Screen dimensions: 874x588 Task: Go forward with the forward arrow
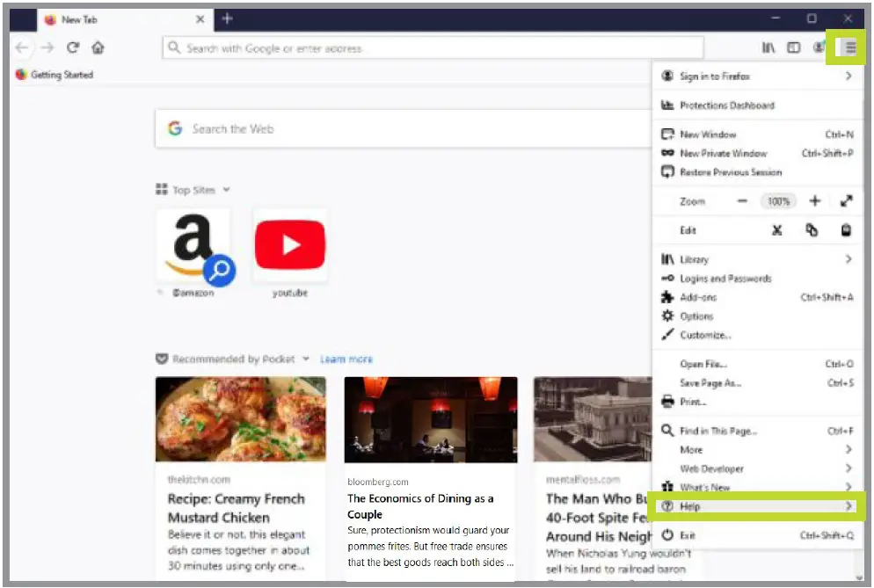click(48, 48)
